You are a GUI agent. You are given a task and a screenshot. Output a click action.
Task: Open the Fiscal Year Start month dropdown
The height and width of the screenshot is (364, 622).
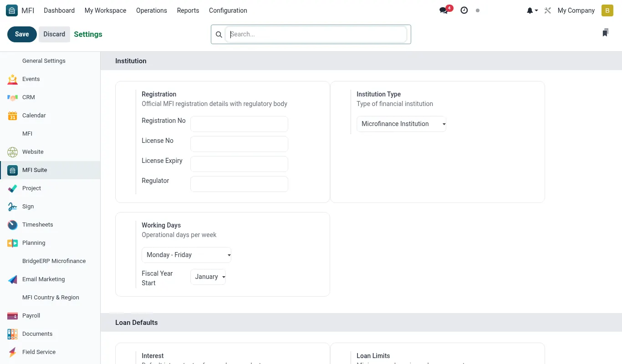pyautogui.click(x=208, y=277)
